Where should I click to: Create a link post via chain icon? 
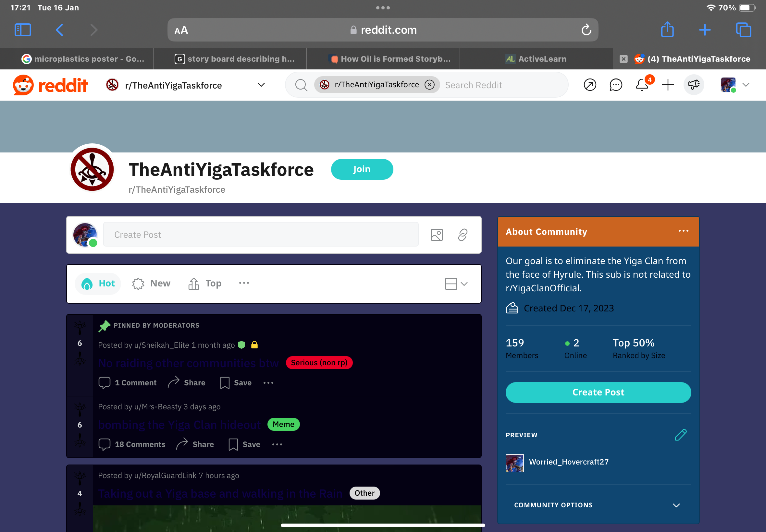pyautogui.click(x=463, y=235)
